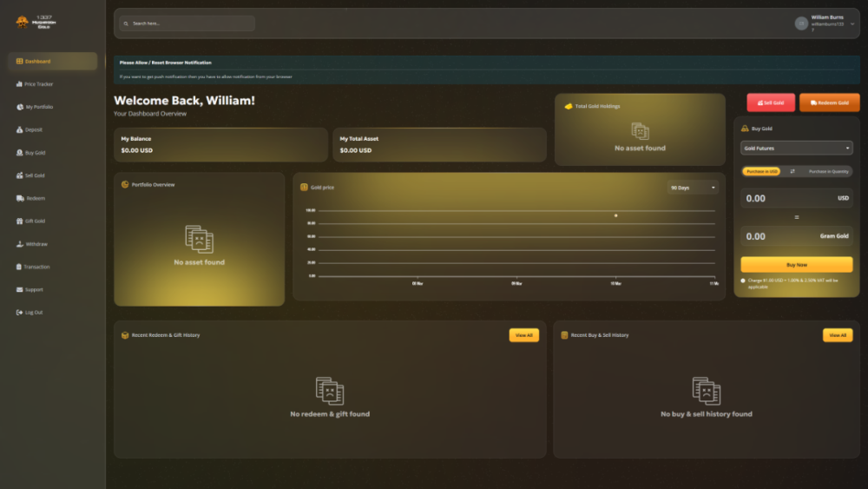Image resolution: width=868 pixels, height=489 pixels.
Task: Click the Recent Redeem & Gift History box icon
Action: click(x=125, y=335)
